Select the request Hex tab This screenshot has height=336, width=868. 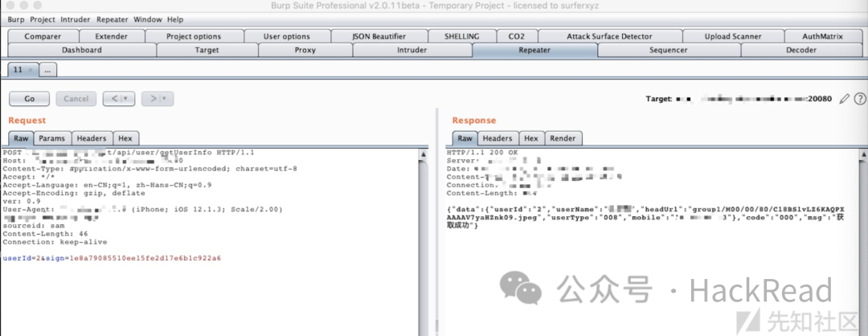125,138
